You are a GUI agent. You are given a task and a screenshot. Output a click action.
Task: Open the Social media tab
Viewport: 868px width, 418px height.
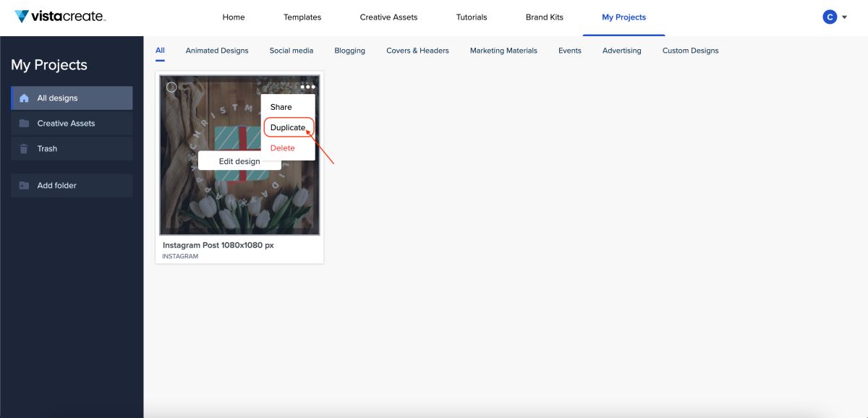[x=292, y=51]
